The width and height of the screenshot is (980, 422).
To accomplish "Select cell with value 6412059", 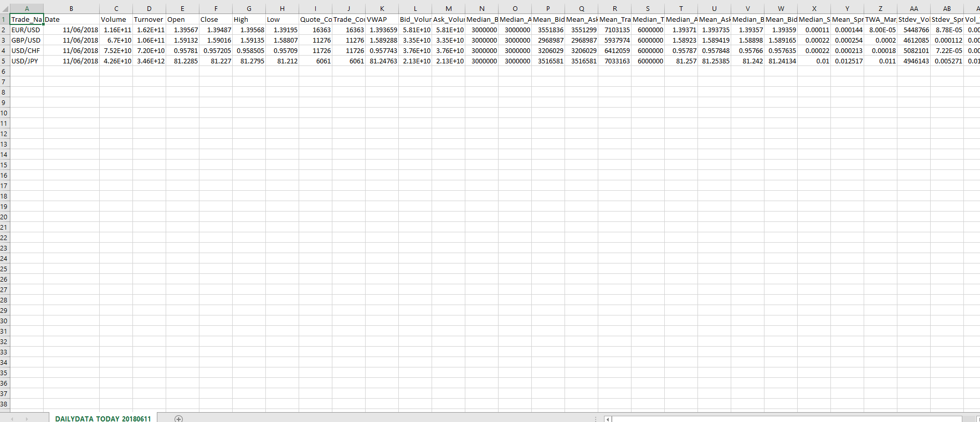I will (614, 50).
